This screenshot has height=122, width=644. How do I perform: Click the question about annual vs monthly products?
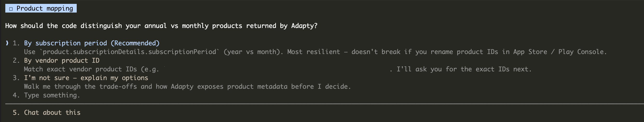pyautogui.click(x=161, y=26)
